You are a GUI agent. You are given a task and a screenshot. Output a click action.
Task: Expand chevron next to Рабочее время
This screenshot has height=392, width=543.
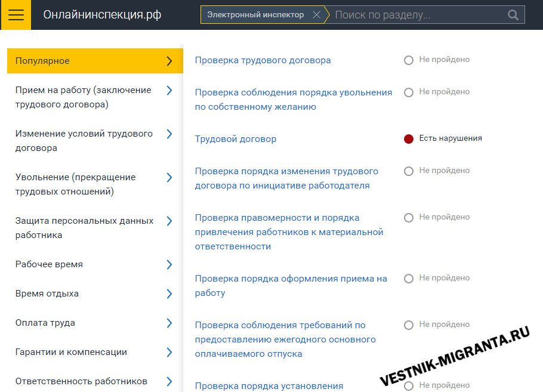pos(169,264)
